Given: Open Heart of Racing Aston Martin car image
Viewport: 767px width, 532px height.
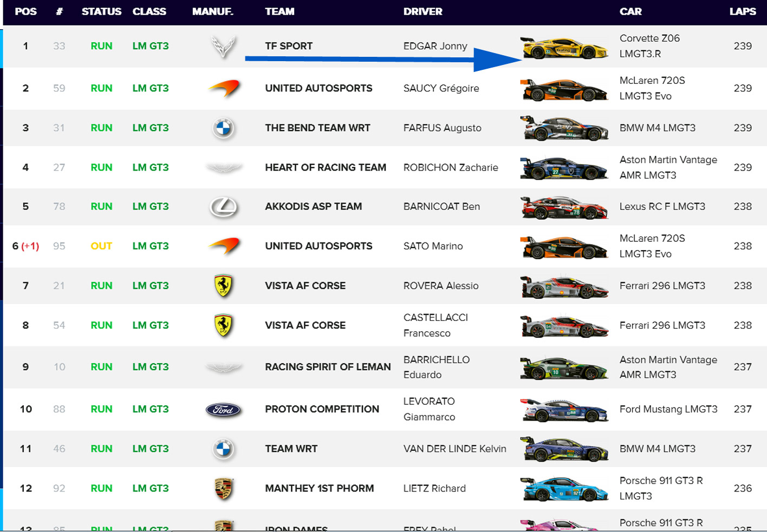Looking at the screenshot, I should click(564, 168).
